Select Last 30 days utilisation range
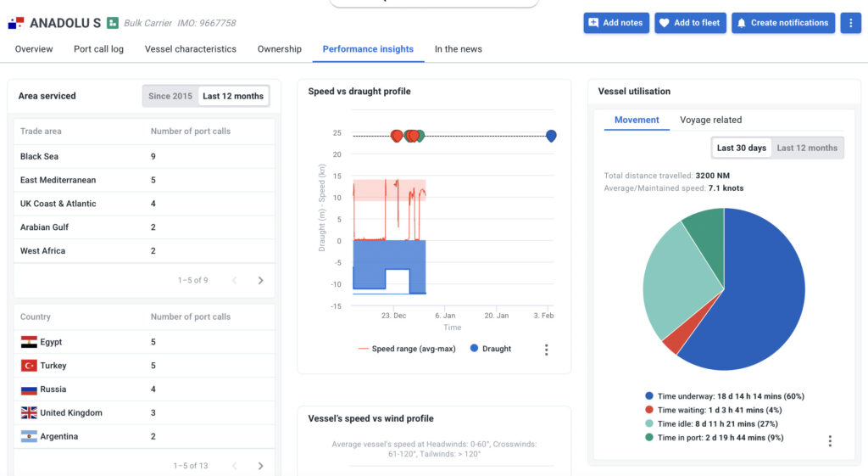Viewport: 868px width, 476px height. (741, 148)
